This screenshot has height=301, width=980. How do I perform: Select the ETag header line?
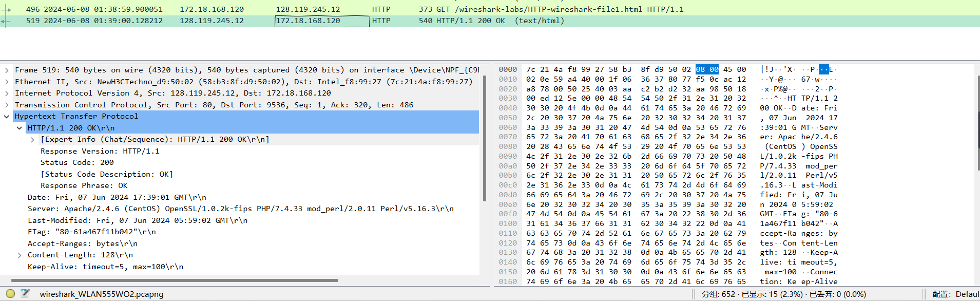[91, 232]
